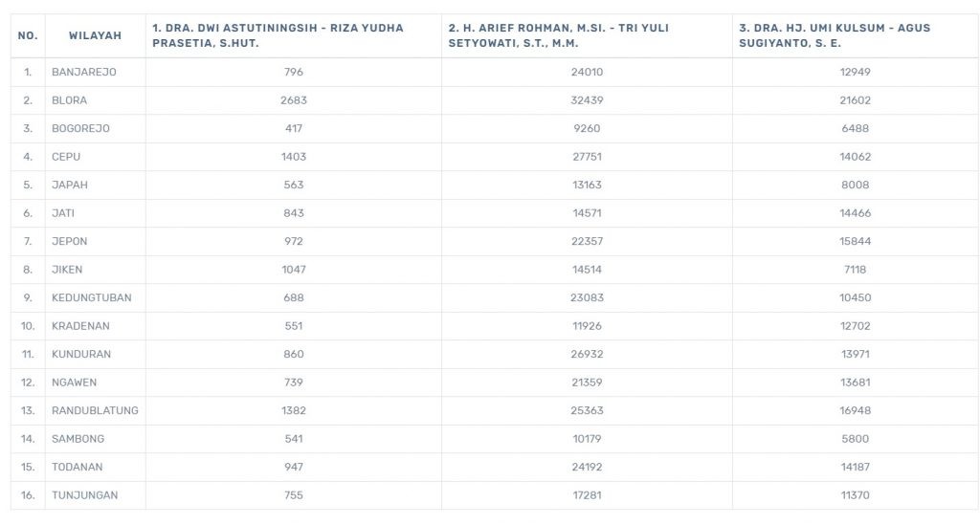This screenshot has width=980, height=525.
Task: Select the value 2683 for Blora
Action: click(293, 100)
